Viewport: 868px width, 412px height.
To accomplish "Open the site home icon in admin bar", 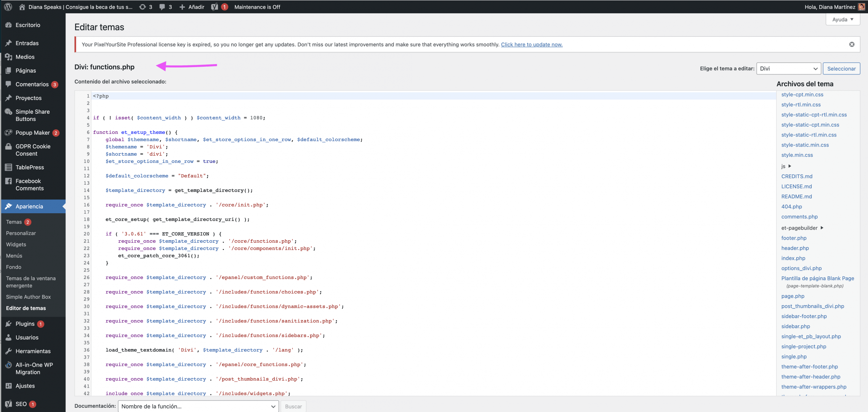I will (x=22, y=7).
